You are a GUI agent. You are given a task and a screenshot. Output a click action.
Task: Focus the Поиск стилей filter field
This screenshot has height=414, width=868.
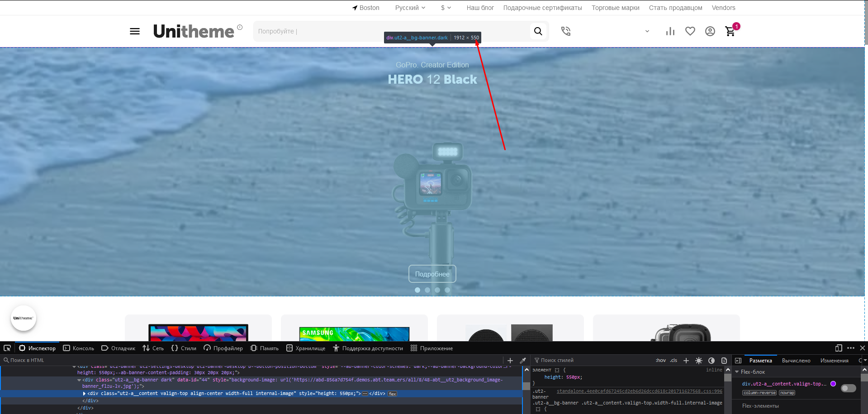click(x=593, y=361)
